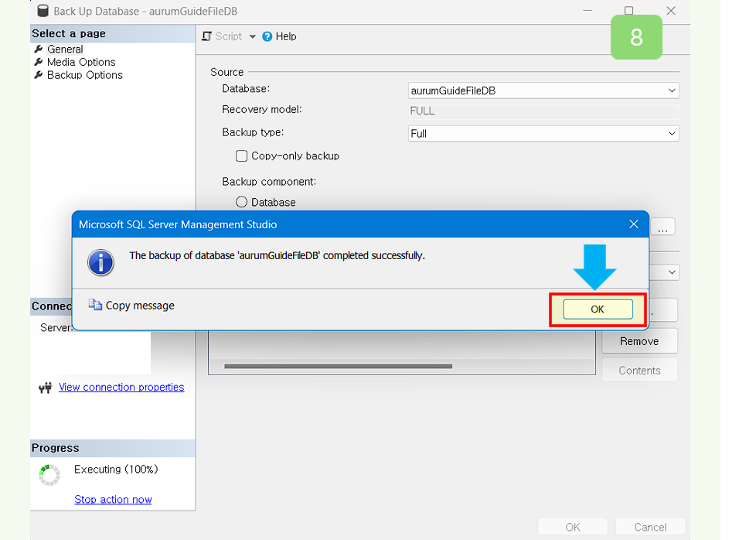Click the connection properties icon
This screenshot has height=540, width=756.
(46, 388)
